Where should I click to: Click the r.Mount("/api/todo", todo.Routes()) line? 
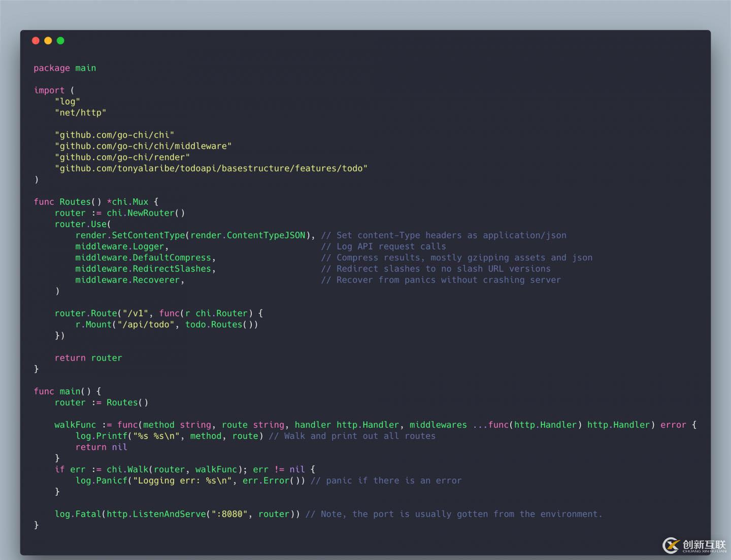tap(167, 325)
